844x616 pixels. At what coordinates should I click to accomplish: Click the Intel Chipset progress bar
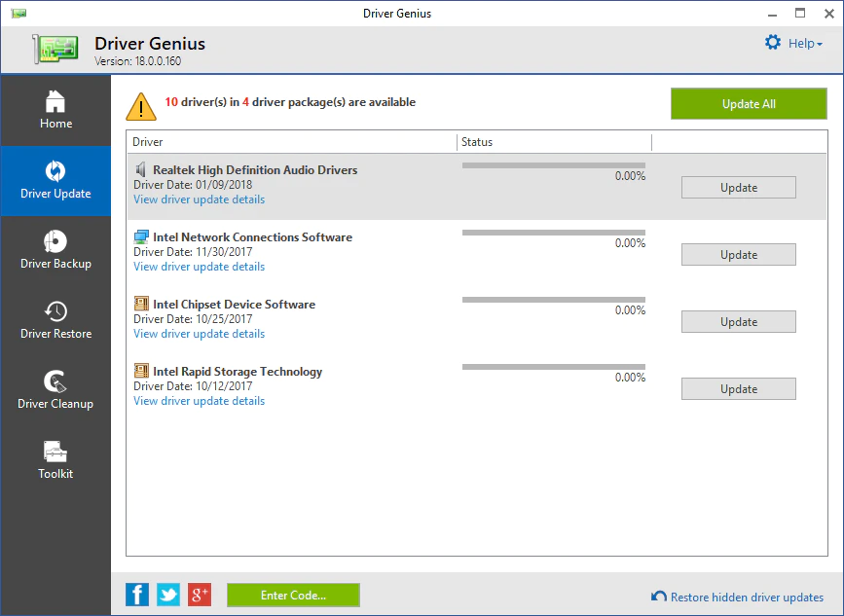click(553, 300)
